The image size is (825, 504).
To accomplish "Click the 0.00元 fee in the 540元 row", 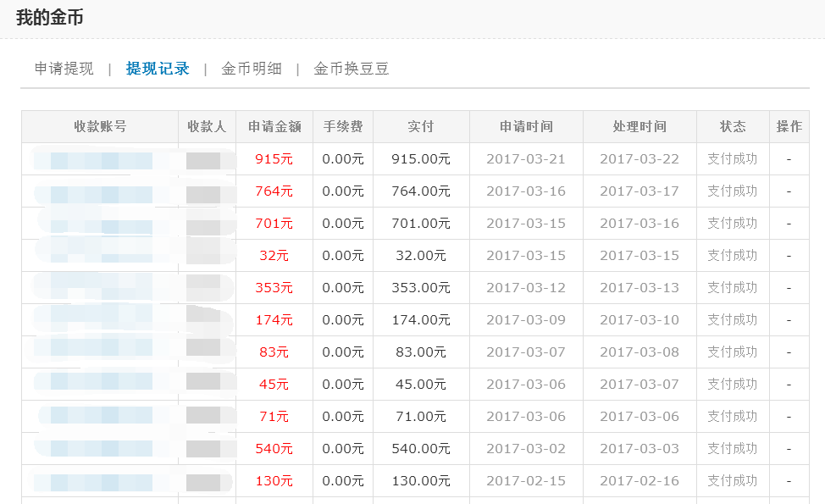I will pyautogui.click(x=343, y=449).
